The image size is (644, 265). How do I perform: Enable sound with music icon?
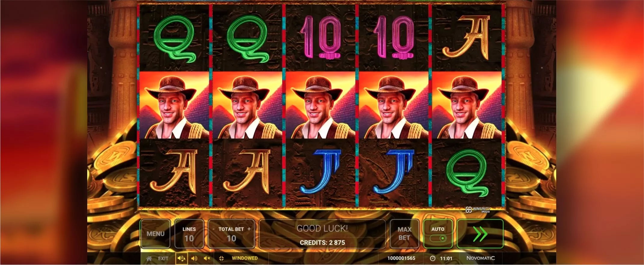pyautogui.click(x=181, y=258)
